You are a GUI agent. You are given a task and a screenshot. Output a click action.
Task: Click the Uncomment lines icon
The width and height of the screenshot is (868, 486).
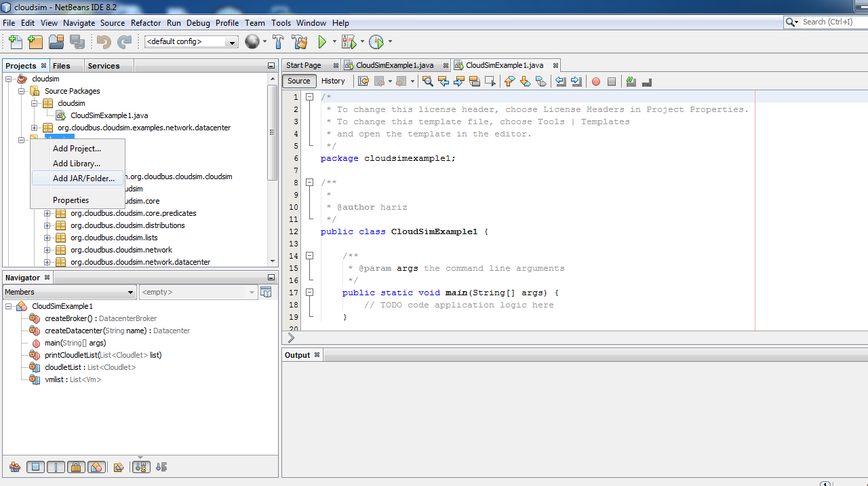point(647,81)
